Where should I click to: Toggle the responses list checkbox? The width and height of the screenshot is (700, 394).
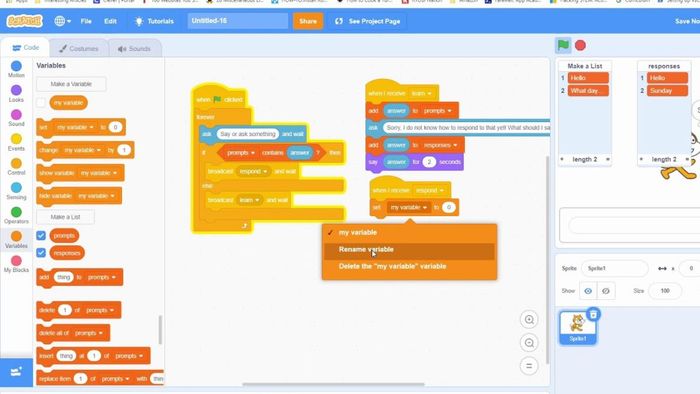[41, 253]
